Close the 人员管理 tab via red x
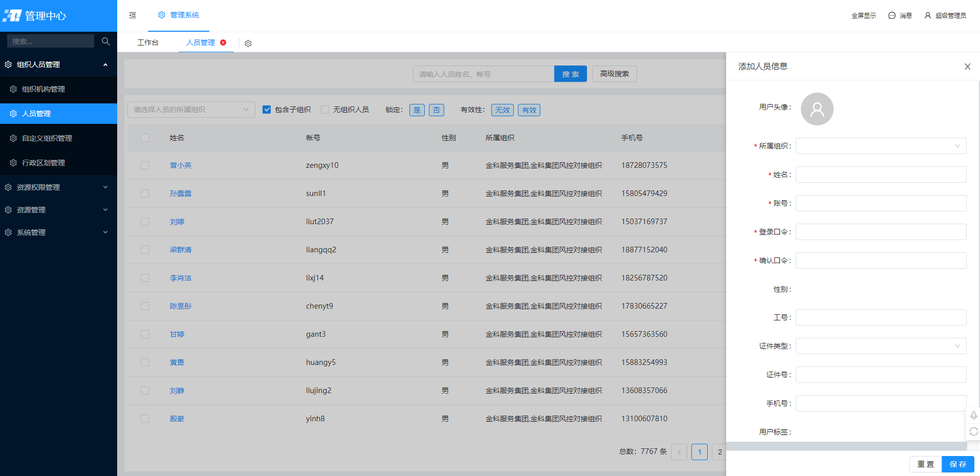 click(x=223, y=42)
